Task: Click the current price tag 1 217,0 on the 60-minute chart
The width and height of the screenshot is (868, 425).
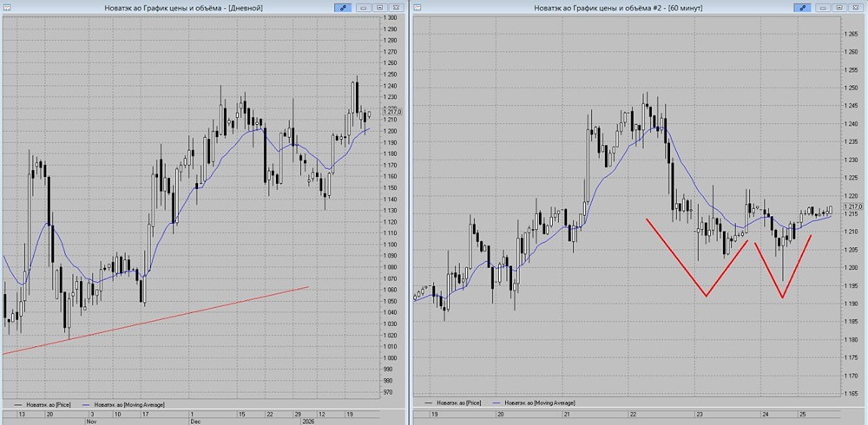Action: point(852,206)
